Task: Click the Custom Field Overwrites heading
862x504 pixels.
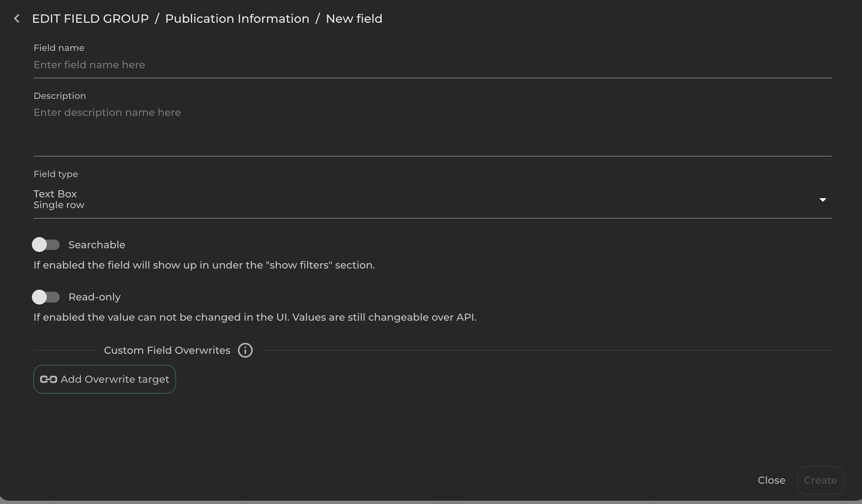Action: point(167,350)
